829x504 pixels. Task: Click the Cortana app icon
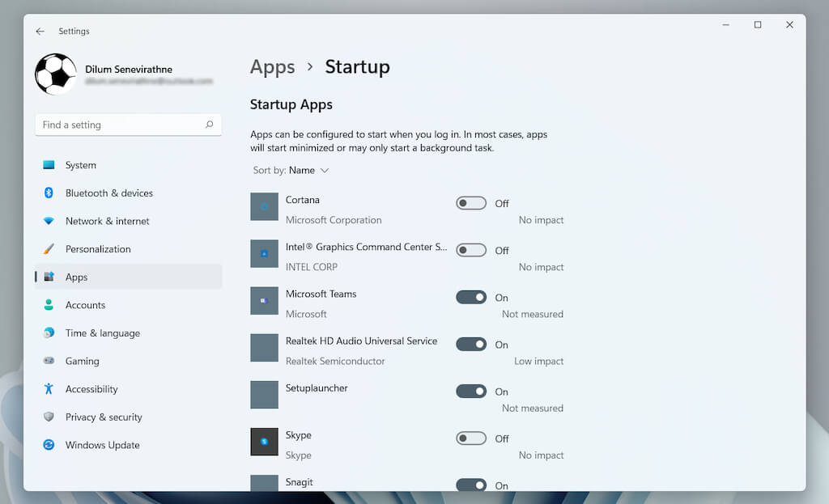264,206
